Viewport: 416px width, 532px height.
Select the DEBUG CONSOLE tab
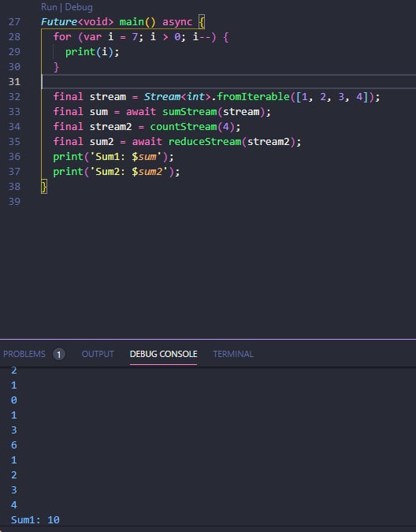click(163, 354)
